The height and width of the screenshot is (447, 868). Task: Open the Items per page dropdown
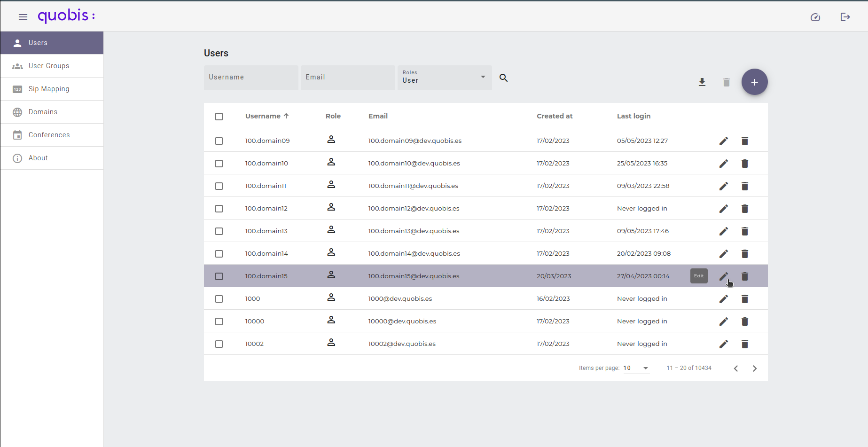pyautogui.click(x=636, y=368)
